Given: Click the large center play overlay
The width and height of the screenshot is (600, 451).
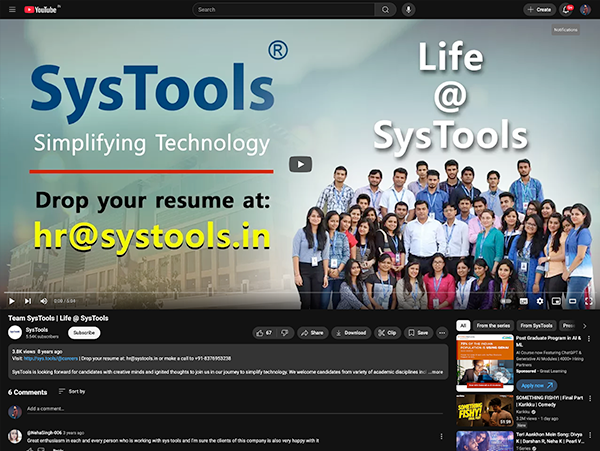Looking at the screenshot, I should (x=300, y=164).
